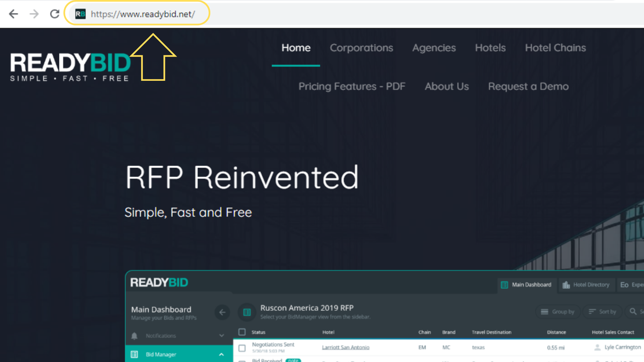Expand the Notifications chevron
The width and height of the screenshot is (644, 362).
pyautogui.click(x=221, y=336)
